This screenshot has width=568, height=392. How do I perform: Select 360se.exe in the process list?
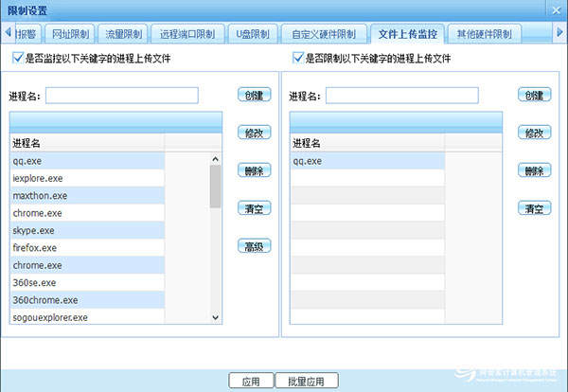click(x=87, y=282)
